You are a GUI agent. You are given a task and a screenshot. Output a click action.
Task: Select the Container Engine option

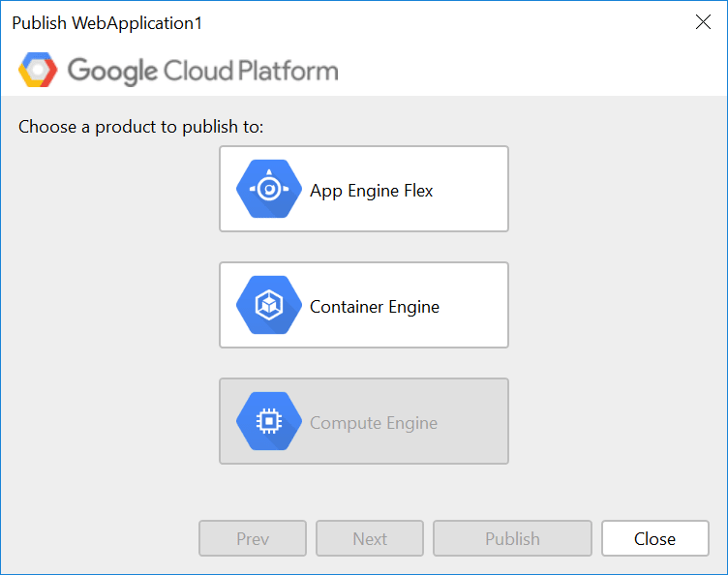pos(364,305)
